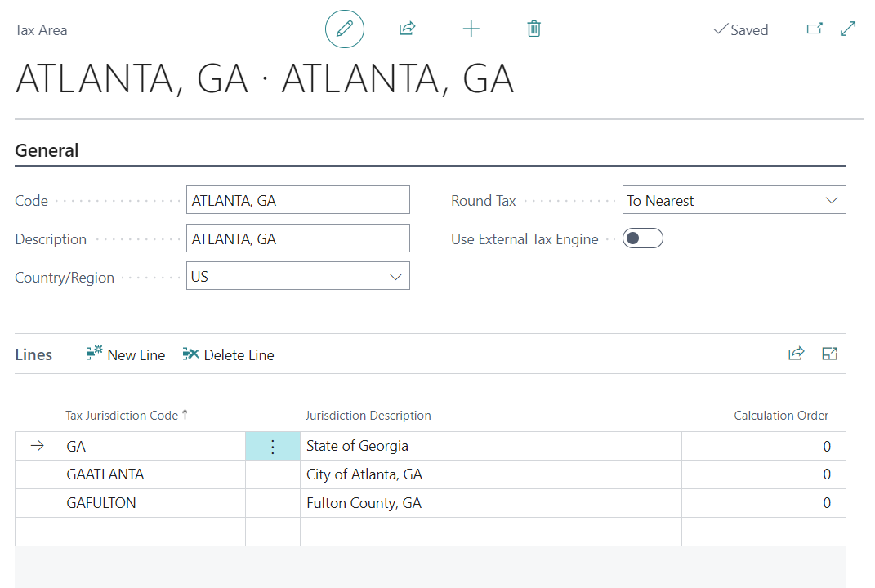This screenshot has width=875, height=588.
Task: Click the trash can delete icon
Action: click(533, 29)
